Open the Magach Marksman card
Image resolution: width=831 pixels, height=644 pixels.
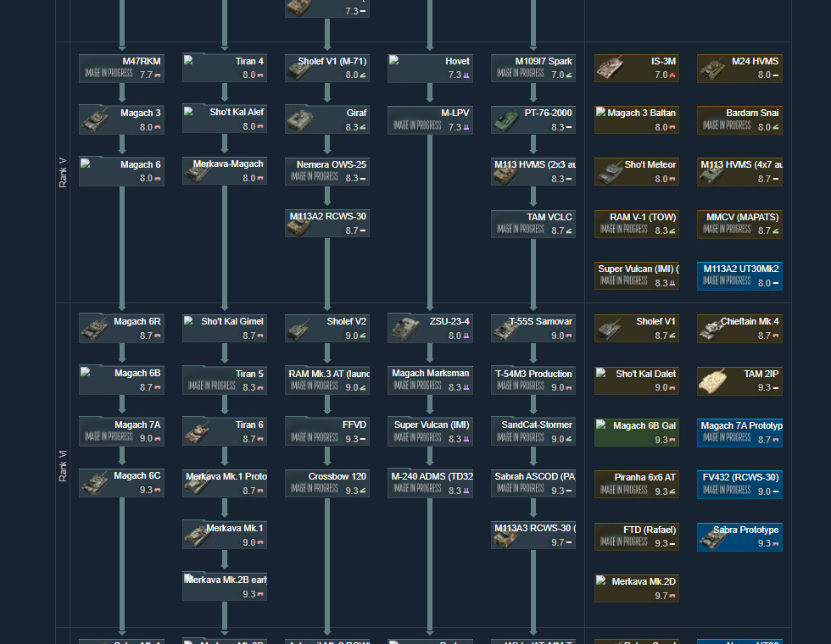(x=430, y=380)
